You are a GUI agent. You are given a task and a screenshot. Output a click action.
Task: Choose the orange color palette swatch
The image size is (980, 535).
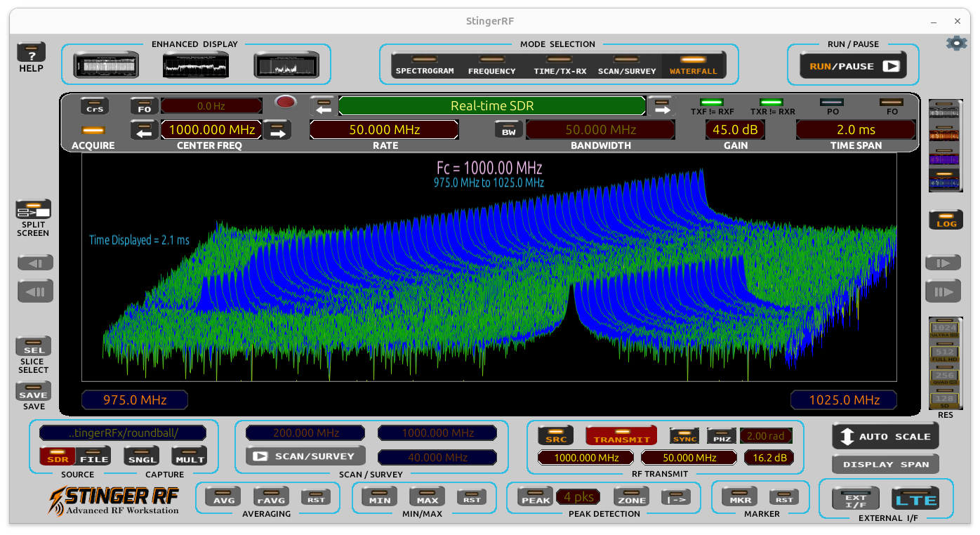(945, 134)
